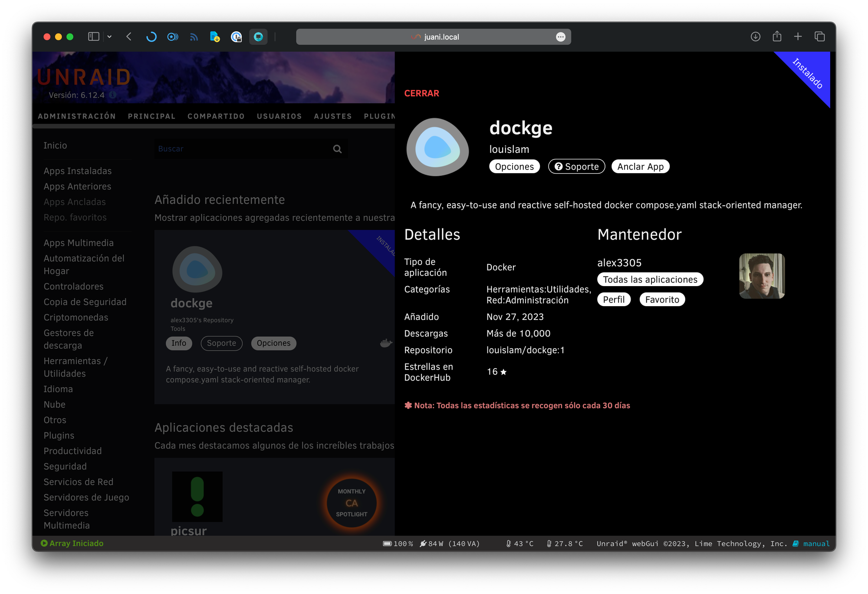Open the page options ellipsis in address bar

click(560, 37)
